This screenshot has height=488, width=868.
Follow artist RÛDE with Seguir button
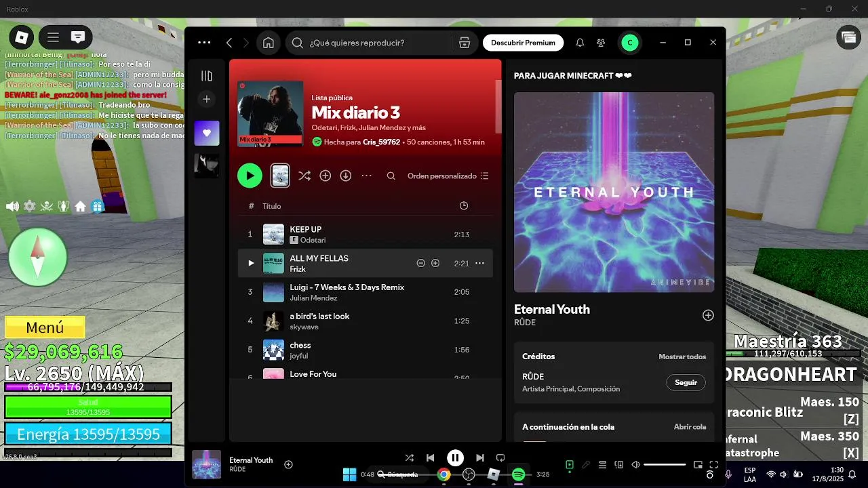pyautogui.click(x=686, y=382)
